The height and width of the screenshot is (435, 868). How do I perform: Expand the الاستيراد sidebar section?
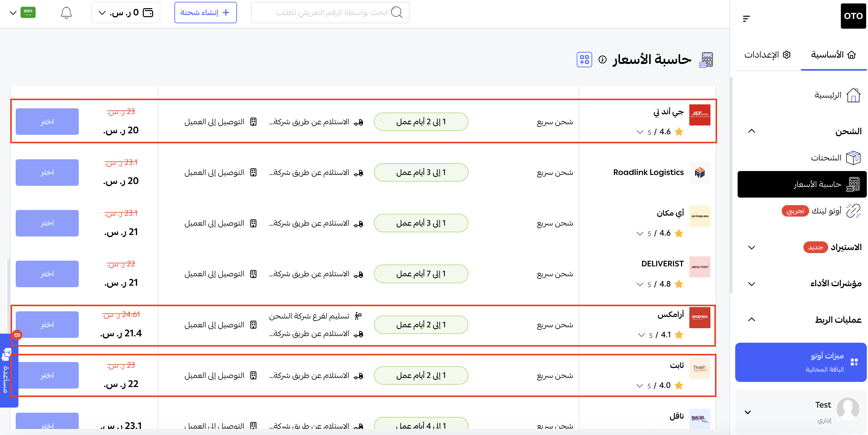752,247
